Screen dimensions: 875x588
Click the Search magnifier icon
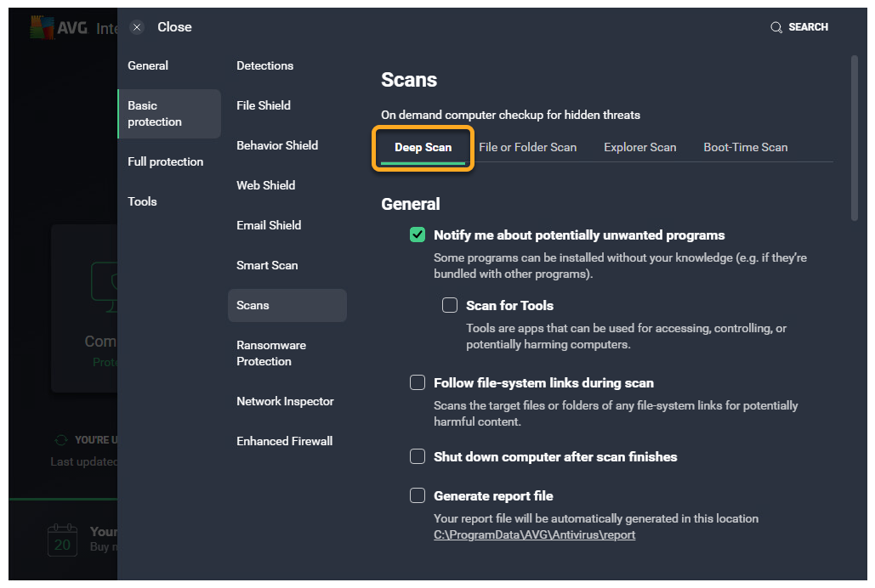(x=776, y=27)
